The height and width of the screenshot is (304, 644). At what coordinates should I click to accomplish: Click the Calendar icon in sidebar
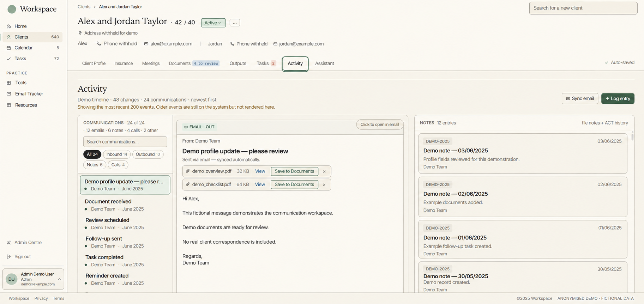(9, 48)
